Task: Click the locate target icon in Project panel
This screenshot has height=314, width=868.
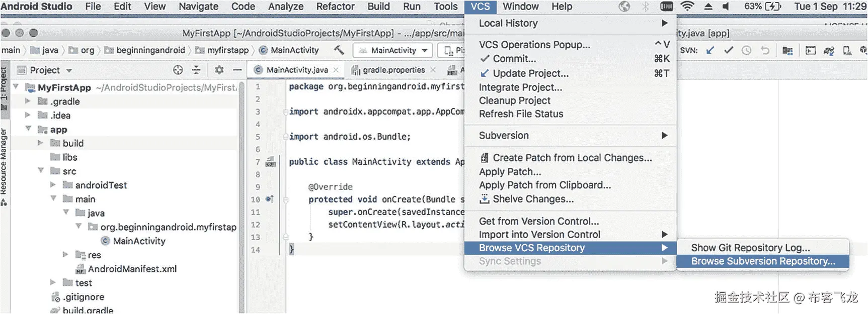Action: click(178, 70)
